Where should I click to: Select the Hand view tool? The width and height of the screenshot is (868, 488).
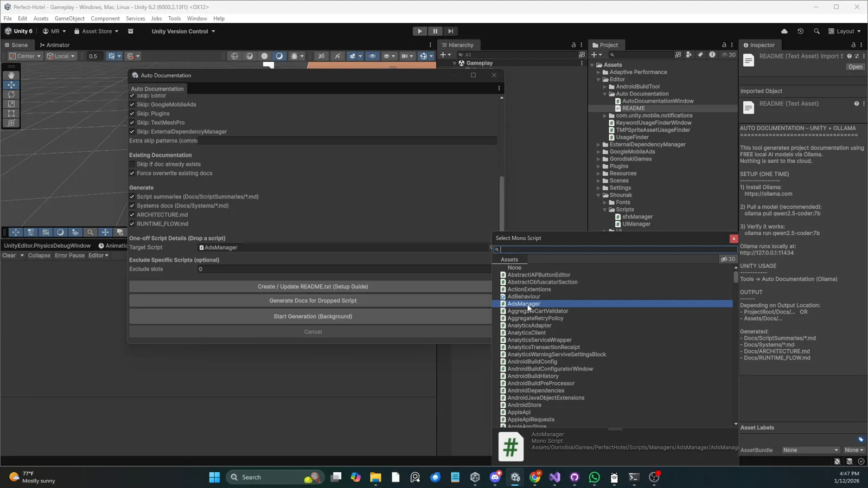coord(11,75)
